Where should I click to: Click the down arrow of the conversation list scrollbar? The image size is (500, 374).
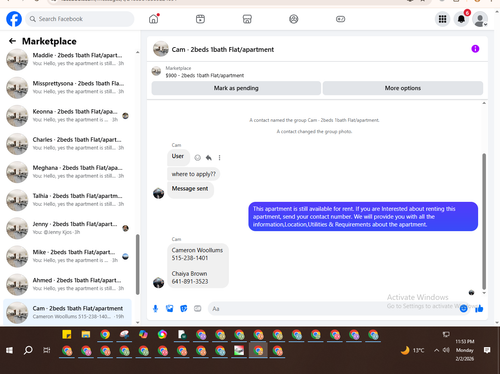137,323
